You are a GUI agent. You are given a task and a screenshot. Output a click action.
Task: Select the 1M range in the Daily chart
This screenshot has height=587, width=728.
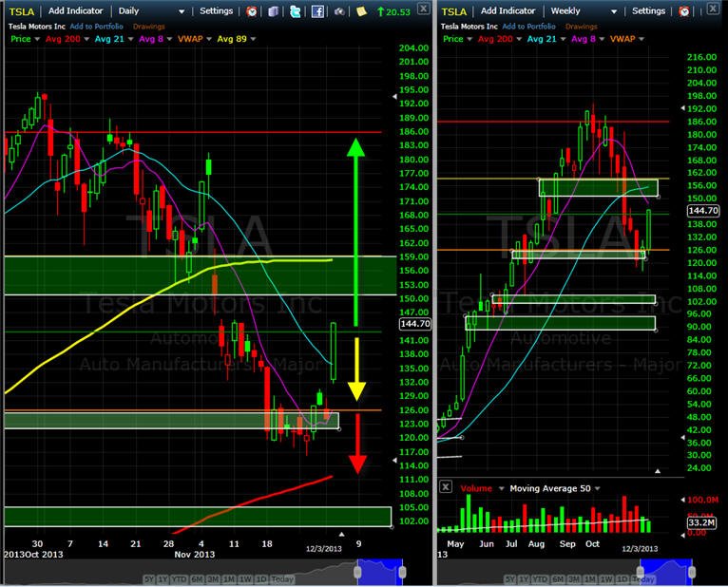(x=229, y=579)
